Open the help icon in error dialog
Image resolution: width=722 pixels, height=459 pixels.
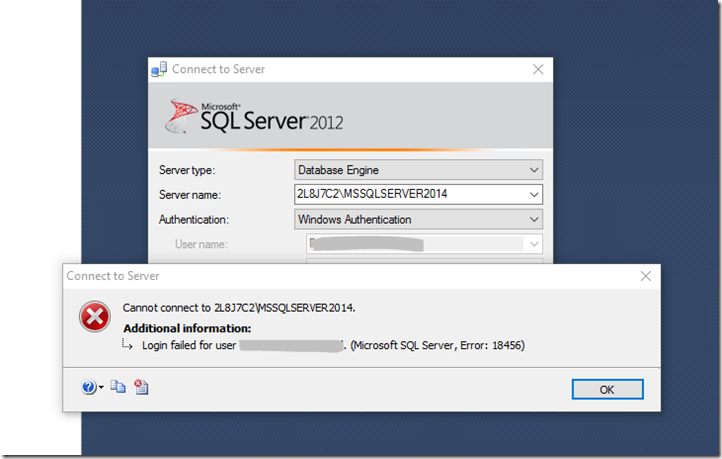(88, 387)
